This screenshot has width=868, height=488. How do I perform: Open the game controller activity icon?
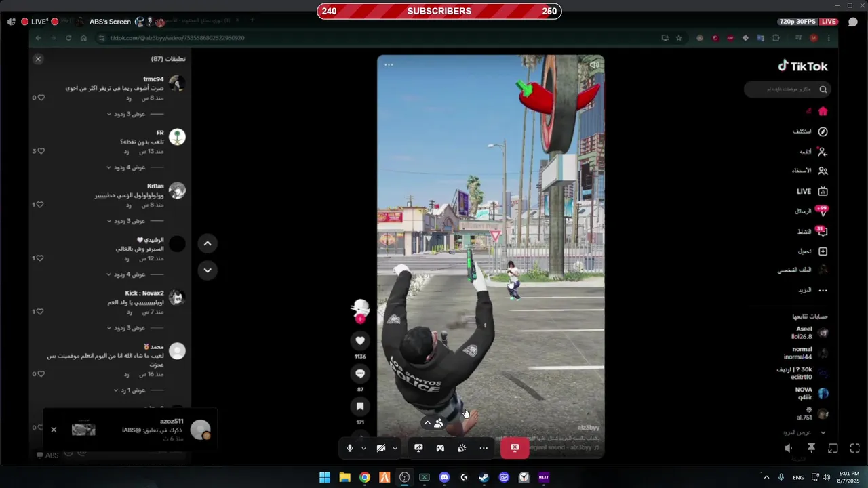(x=440, y=448)
